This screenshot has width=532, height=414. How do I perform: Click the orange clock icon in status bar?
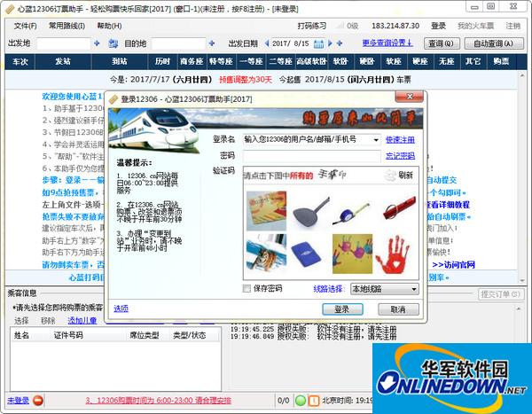click(x=314, y=401)
